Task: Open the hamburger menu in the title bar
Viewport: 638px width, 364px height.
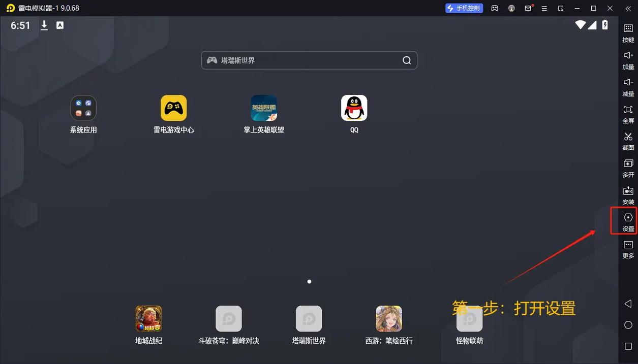Action: coord(544,8)
